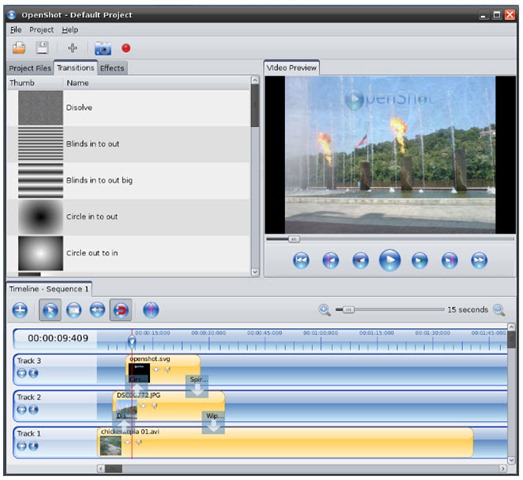
Task: Toggle Track 1 speaker mute icon
Action: point(33,446)
